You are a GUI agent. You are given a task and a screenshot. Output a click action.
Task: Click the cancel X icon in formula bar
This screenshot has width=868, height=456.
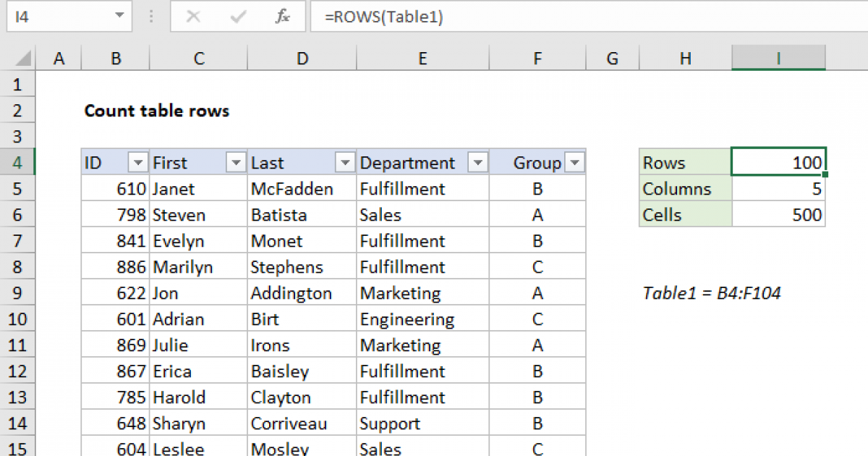193,17
